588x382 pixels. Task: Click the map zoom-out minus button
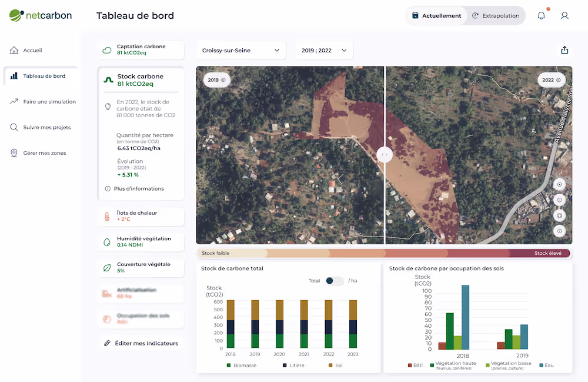tap(559, 200)
